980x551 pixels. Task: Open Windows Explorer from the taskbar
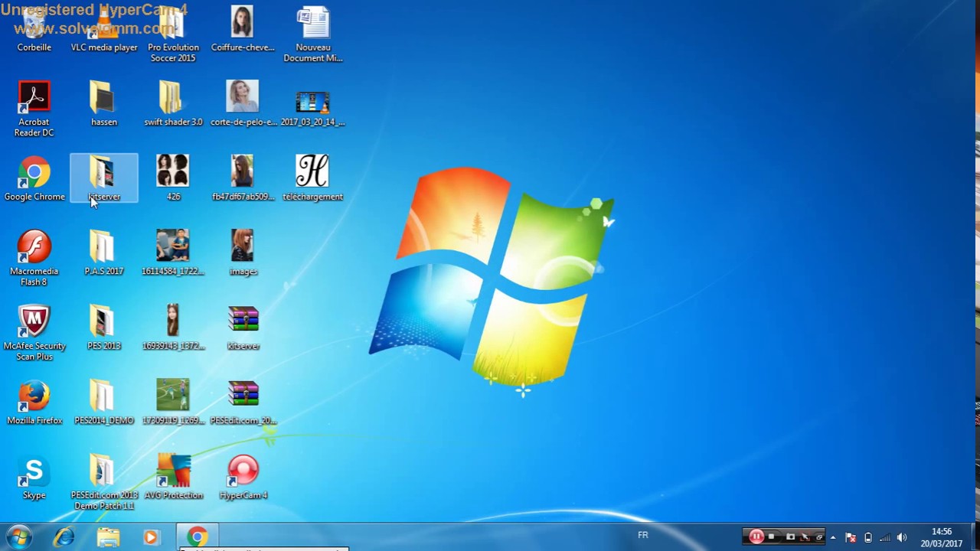108,537
